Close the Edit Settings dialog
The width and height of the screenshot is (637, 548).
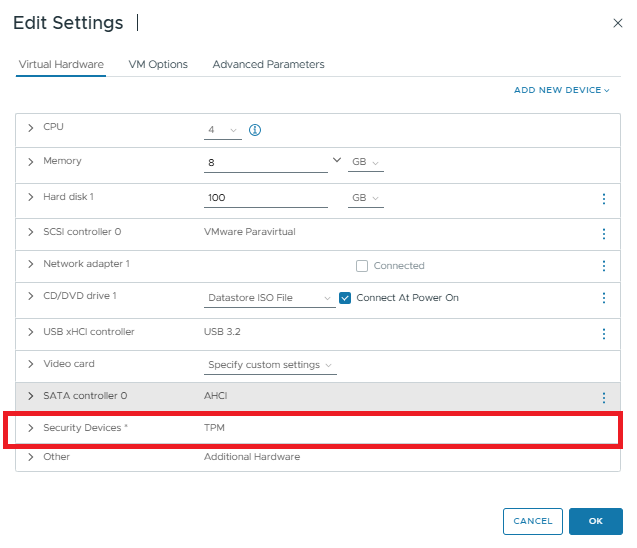click(617, 23)
